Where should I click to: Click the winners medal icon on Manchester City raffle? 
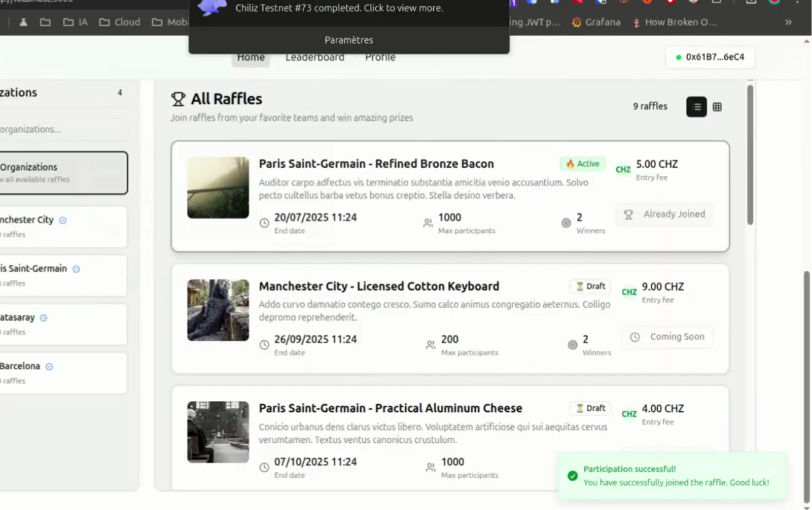(x=572, y=344)
